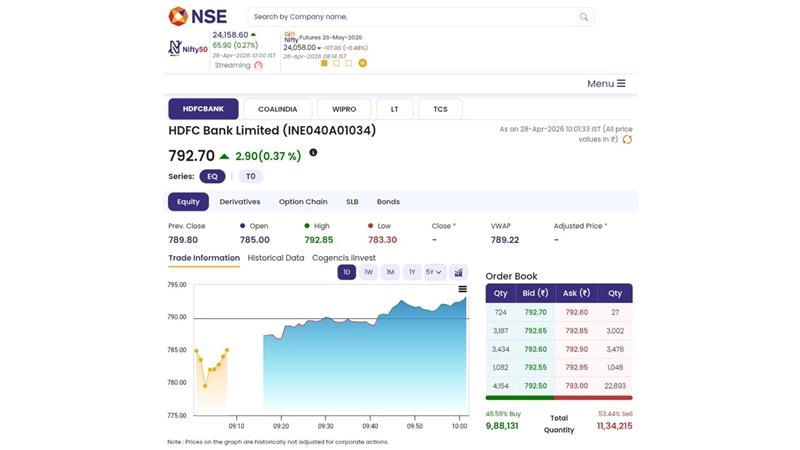Open the Historical Data tab
Viewport: 800px width, 450px height.
point(276,258)
